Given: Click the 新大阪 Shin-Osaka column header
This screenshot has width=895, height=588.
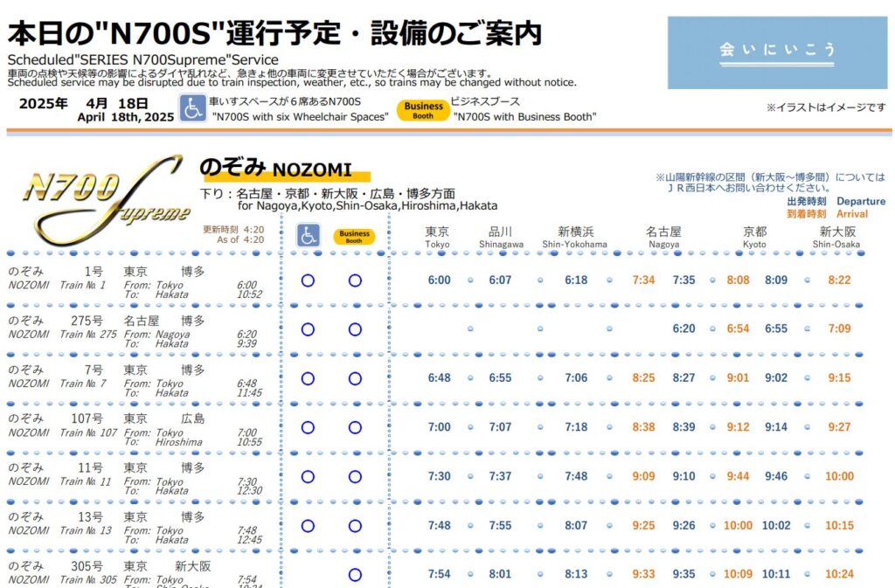Looking at the screenshot, I should click(836, 238).
